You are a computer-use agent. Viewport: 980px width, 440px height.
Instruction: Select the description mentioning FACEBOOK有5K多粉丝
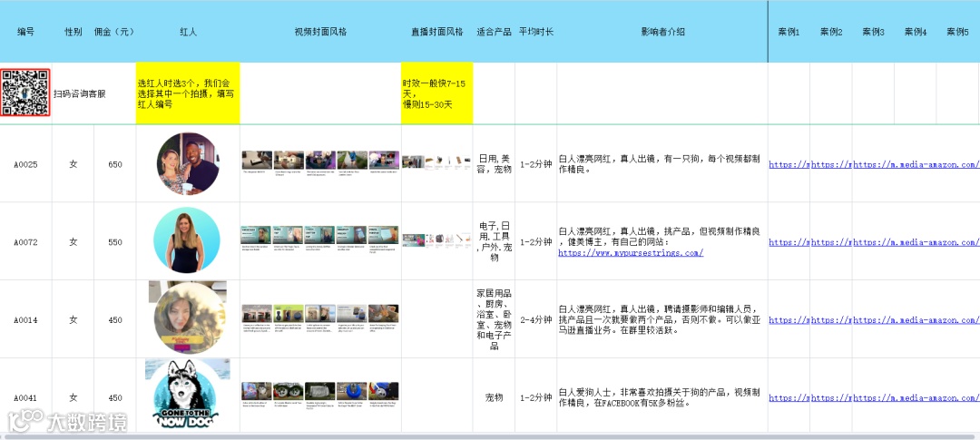coord(661,397)
